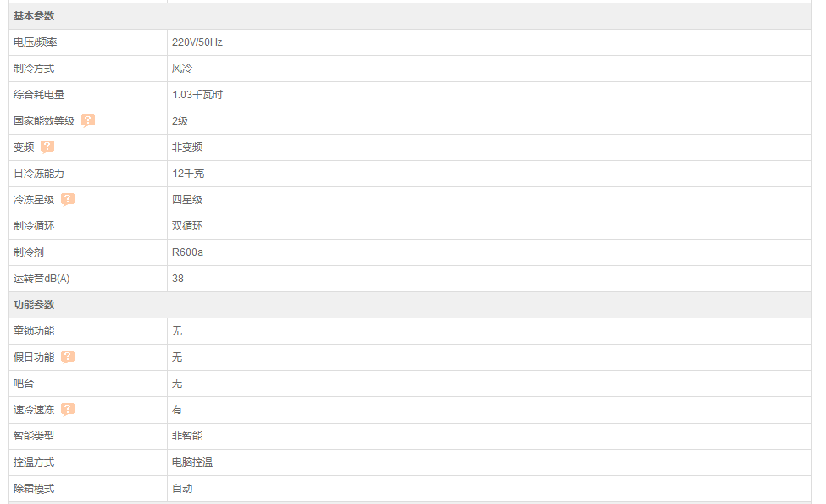Click the question mark beside 变频
The height and width of the screenshot is (504, 826).
(47, 147)
